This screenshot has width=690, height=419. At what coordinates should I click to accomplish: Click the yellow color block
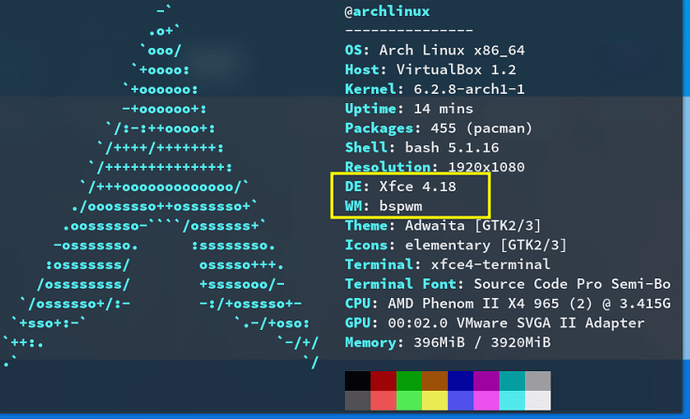(x=435, y=401)
